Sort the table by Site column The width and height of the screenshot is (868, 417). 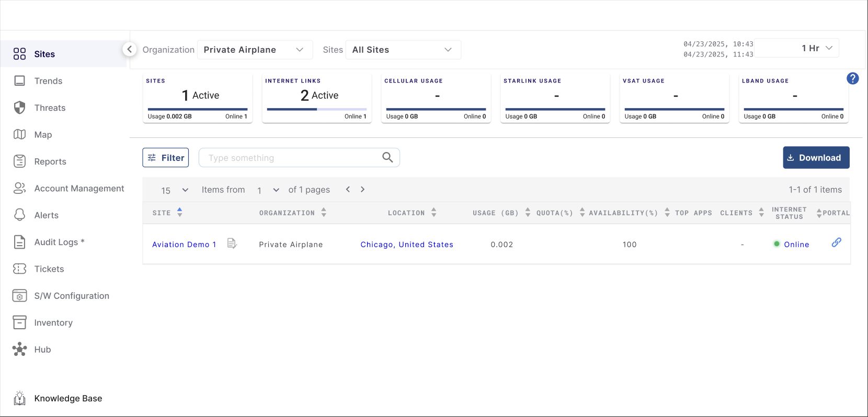click(180, 212)
